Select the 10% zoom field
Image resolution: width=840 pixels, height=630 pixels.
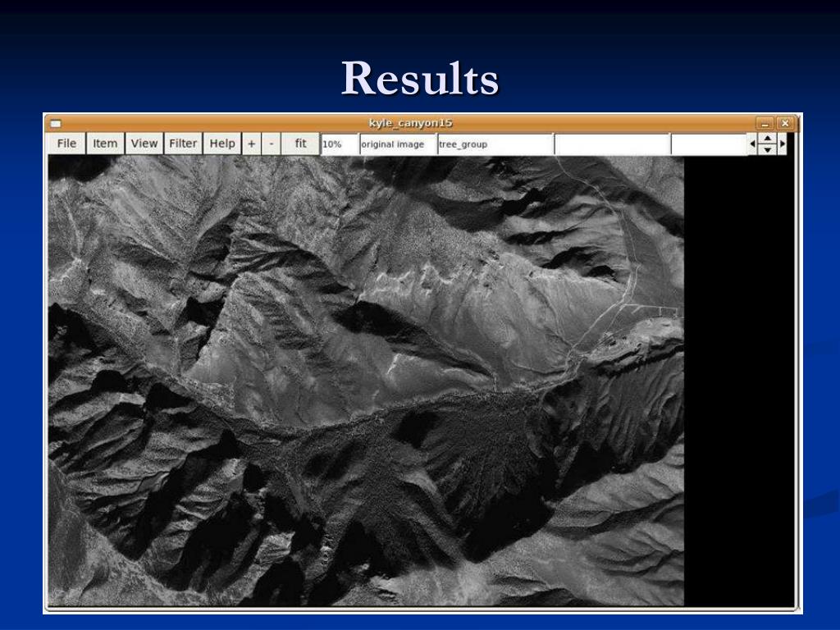point(340,144)
